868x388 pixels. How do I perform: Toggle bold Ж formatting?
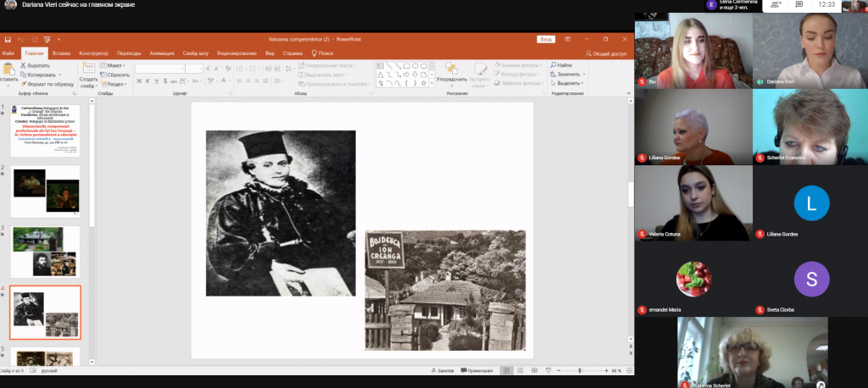click(x=140, y=80)
